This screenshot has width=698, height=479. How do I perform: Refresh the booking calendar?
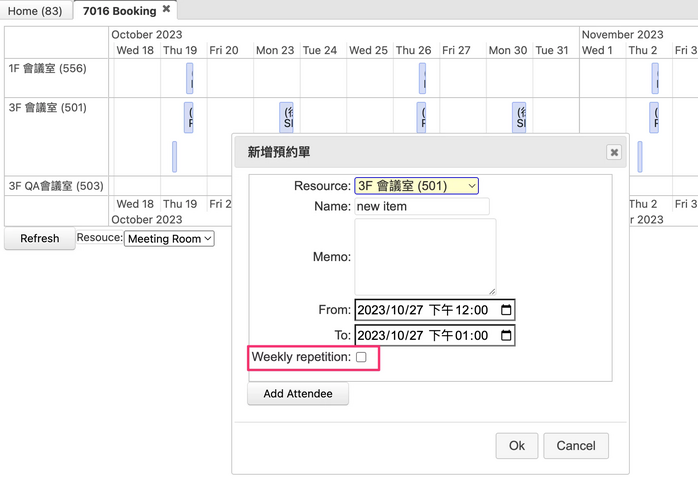point(40,239)
